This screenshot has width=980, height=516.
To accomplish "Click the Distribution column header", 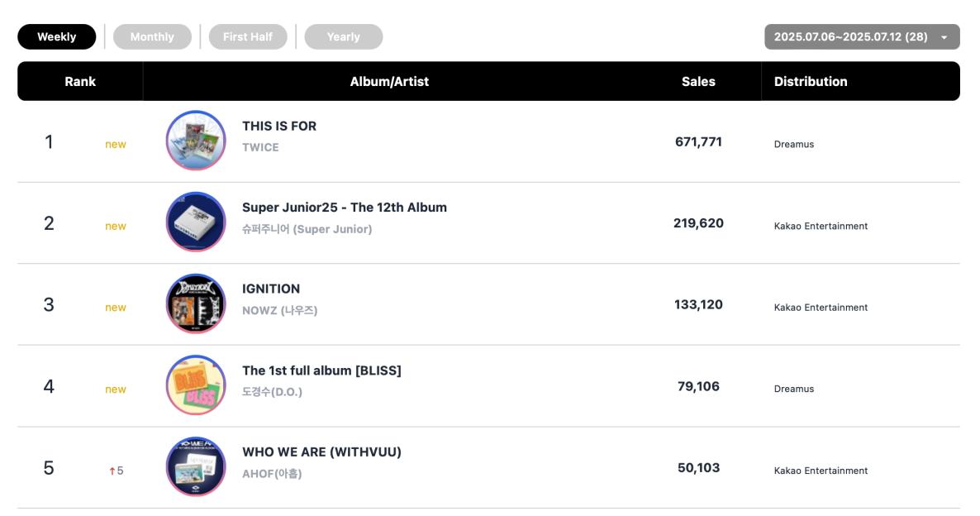I will [811, 81].
